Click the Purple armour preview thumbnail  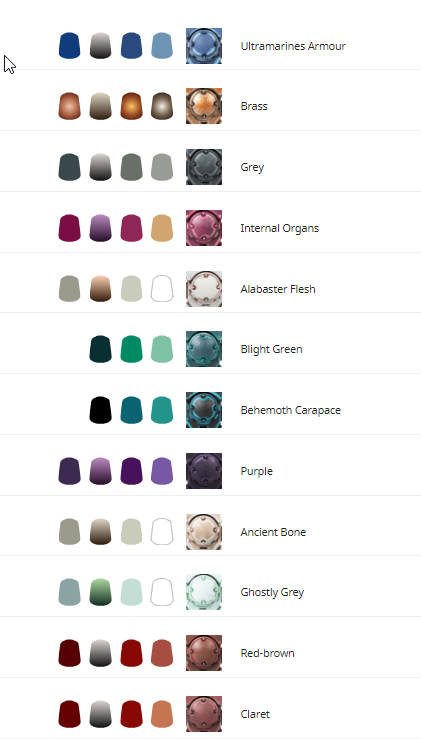pyautogui.click(x=204, y=471)
